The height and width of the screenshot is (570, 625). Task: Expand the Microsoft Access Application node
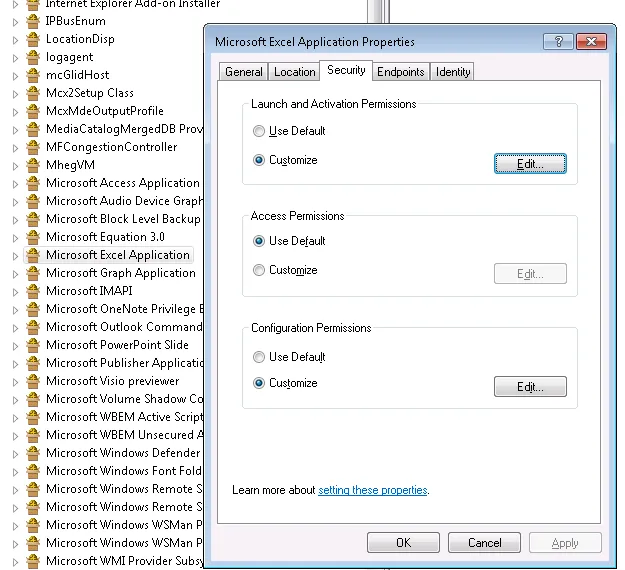click(15, 184)
